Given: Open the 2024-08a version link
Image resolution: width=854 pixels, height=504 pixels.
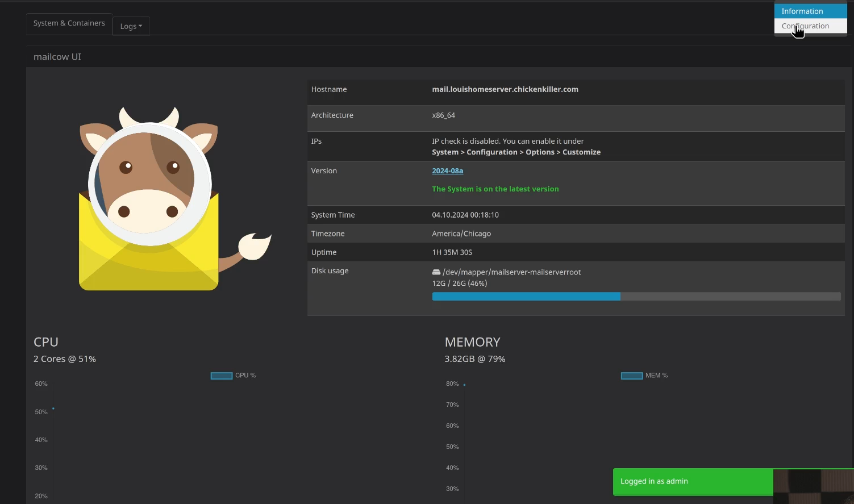Looking at the screenshot, I should pyautogui.click(x=447, y=171).
